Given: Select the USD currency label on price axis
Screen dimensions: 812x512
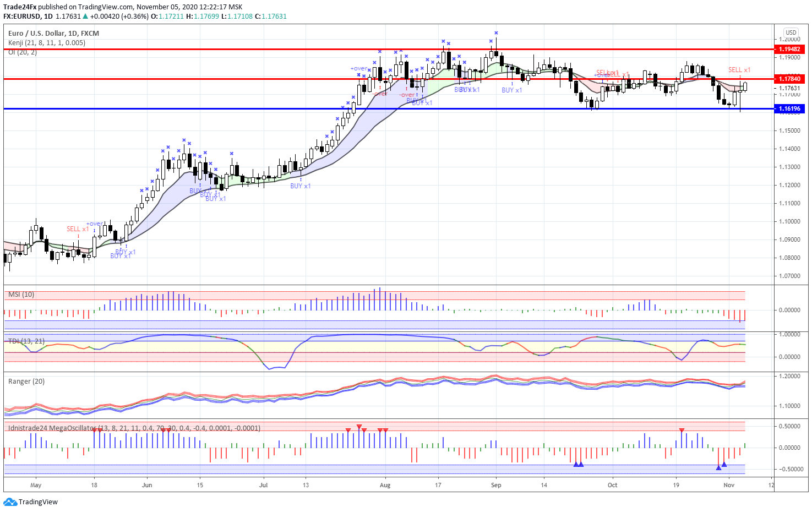Looking at the screenshot, I should pyautogui.click(x=791, y=32).
